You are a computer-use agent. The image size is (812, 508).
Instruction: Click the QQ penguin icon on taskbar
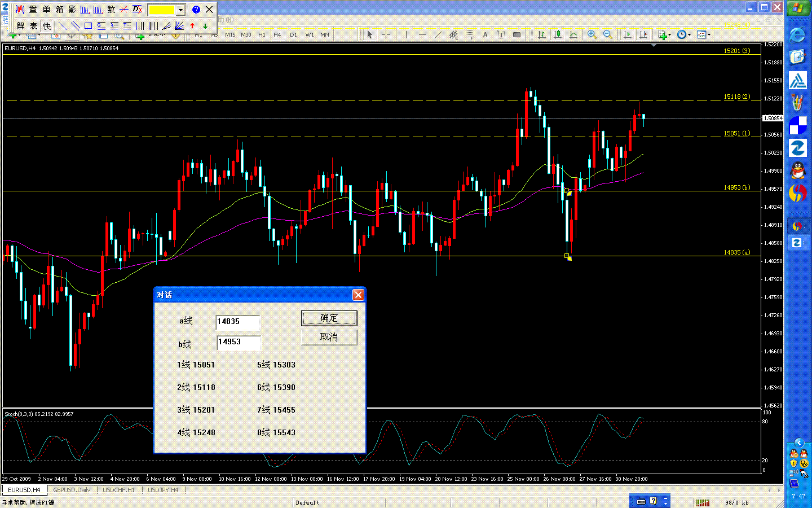pos(797,170)
